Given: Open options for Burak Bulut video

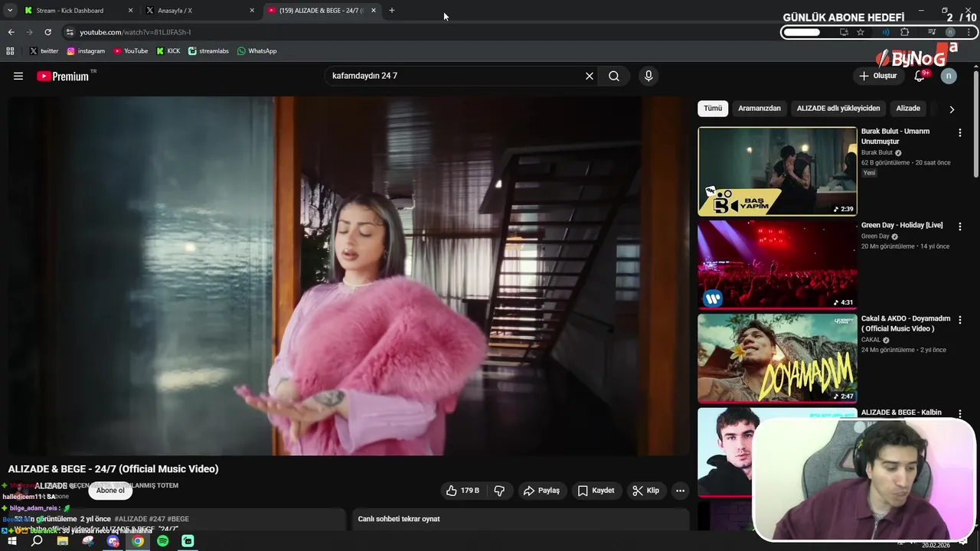Looking at the screenshot, I should click(x=959, y=132).
